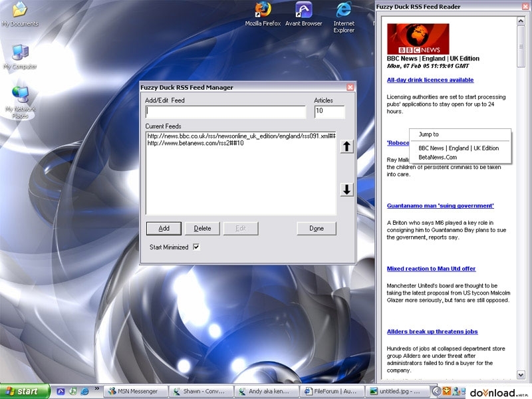The height and width of the screenshot is (399, 532).
Task: Toggle the Start Minimized checkbox
Action: coord(196,247)
